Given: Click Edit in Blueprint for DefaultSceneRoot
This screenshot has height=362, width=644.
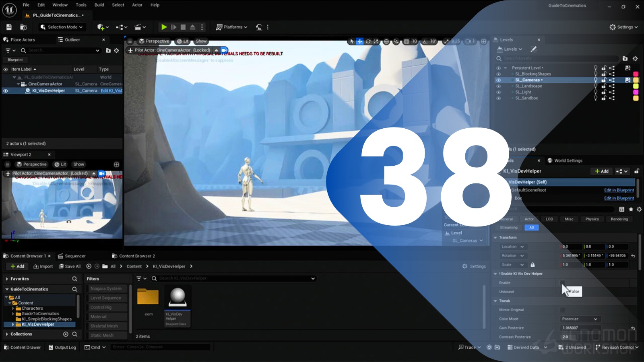Looking at the screenshot, I should point(619,190).
